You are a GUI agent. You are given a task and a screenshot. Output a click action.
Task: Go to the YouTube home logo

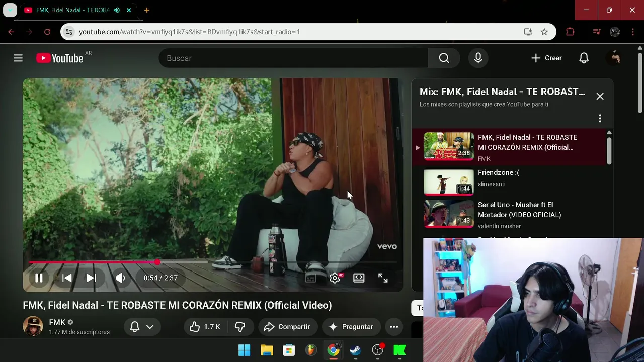59,58
